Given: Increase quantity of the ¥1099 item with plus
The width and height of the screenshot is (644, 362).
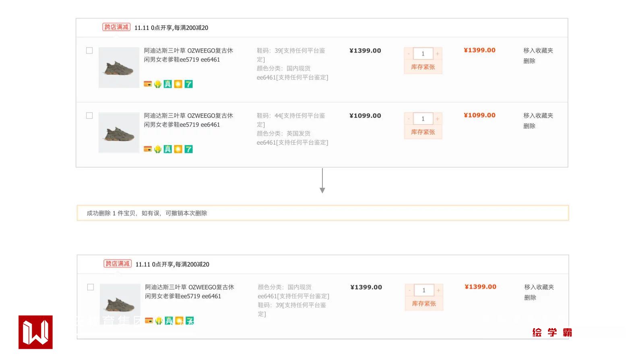Looking at the screenshot, I should point(438,119).
